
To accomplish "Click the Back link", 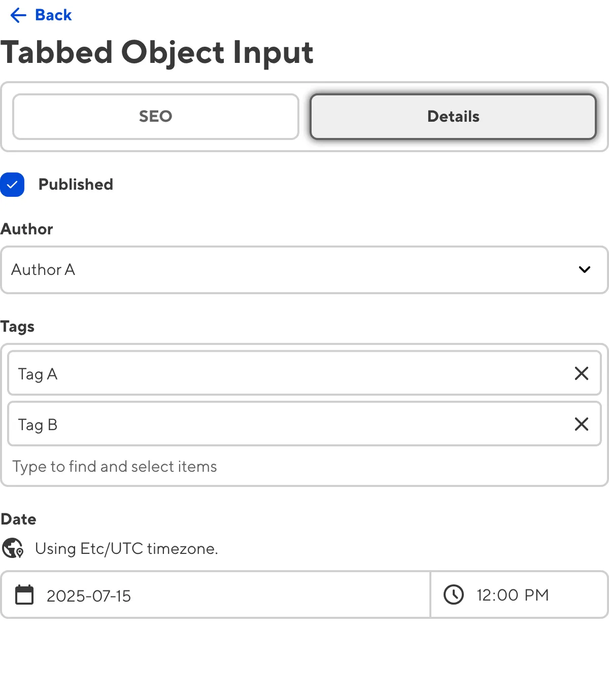I will pyautogui.click(x=52, y=15).
